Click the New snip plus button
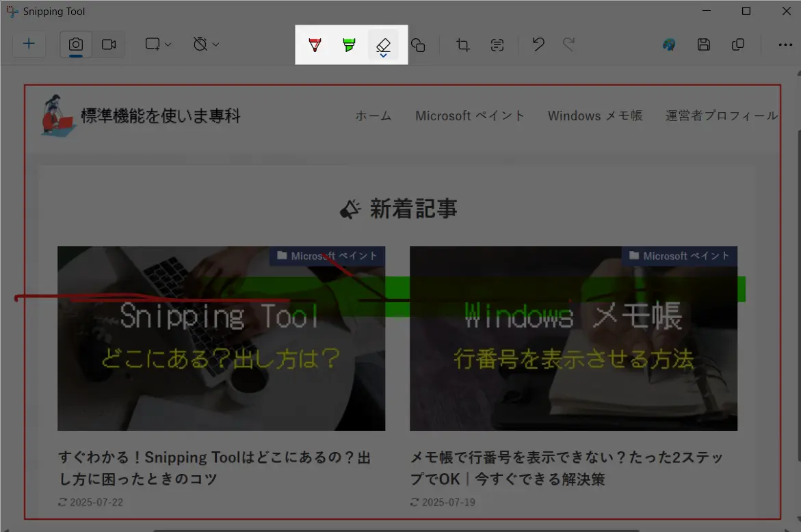This screenshot has height=532, width=801. [x=29, y=44]
